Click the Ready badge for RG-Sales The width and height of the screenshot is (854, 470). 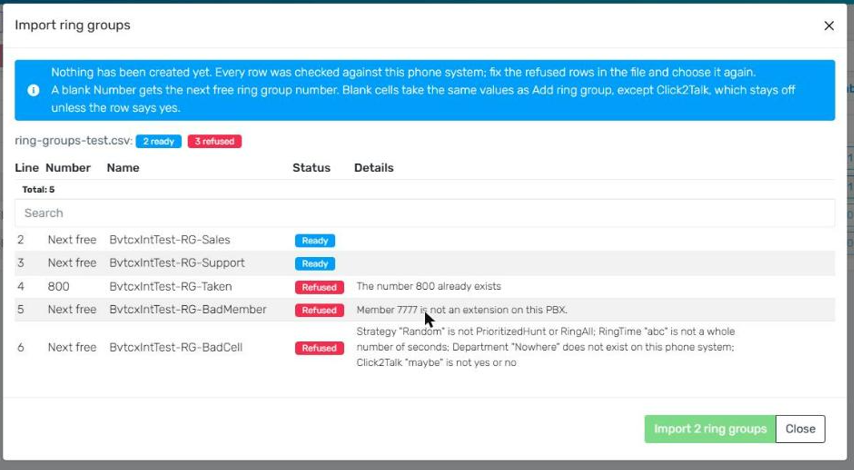click(315, 240)
